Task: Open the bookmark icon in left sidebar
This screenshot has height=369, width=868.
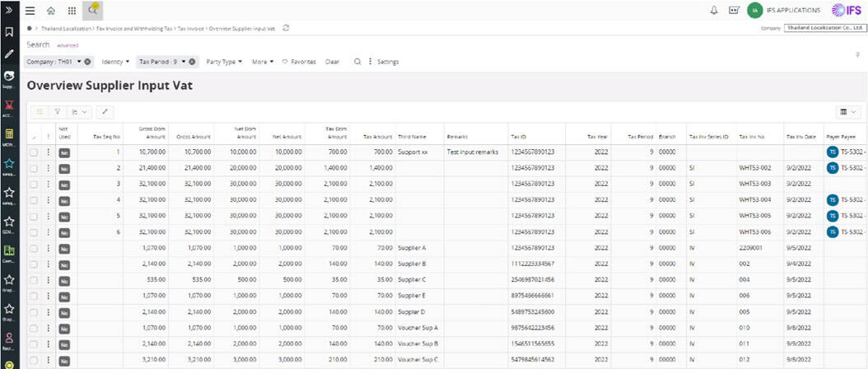Action: (x=9, y=32)
